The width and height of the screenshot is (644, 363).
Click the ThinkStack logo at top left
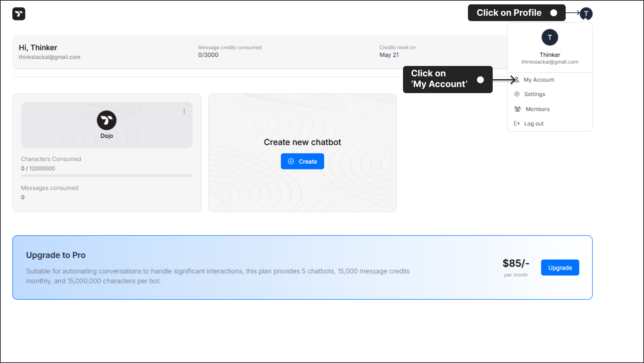click(19, 14)
